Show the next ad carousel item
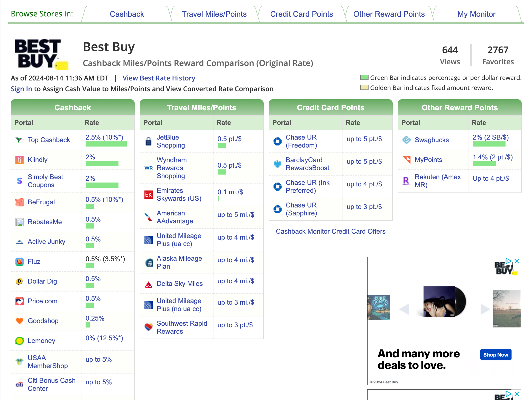 tap(485, 309)
